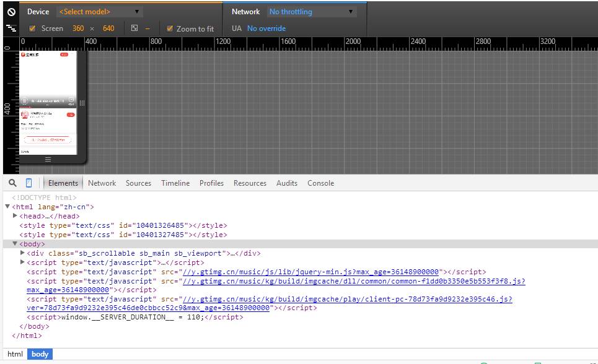Swap screen dimensions with the × icon
The width and height of the screenshot is (598, 364).
(92, 28)
